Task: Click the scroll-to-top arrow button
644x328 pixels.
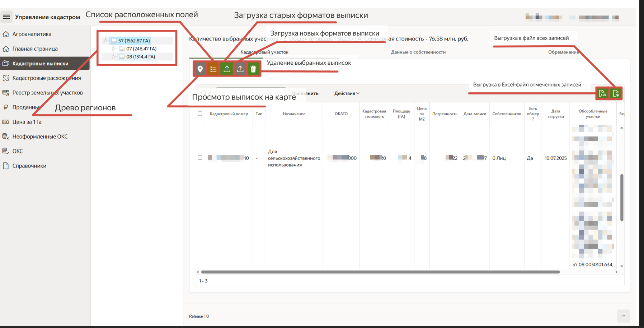Action: pos(624,316)
